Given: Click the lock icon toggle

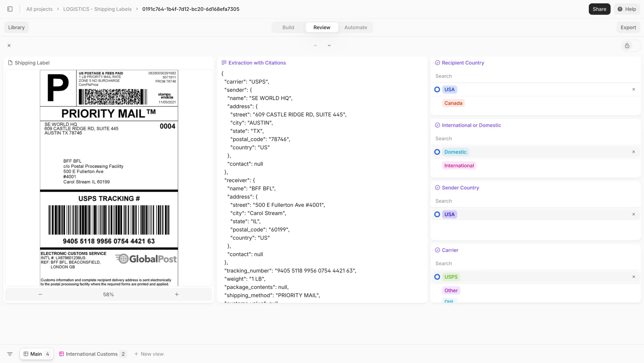Looking at the screenshot, I should (627, 46).
